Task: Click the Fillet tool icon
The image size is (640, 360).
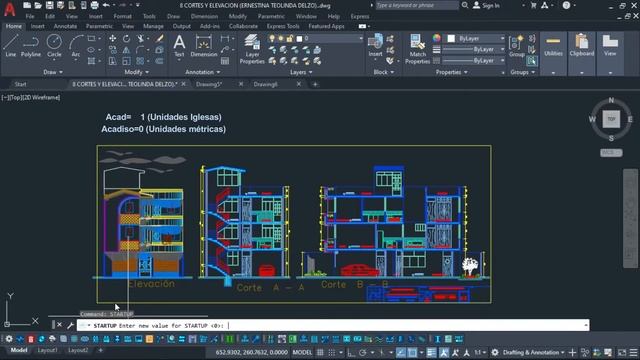Action: click(140, 50)
